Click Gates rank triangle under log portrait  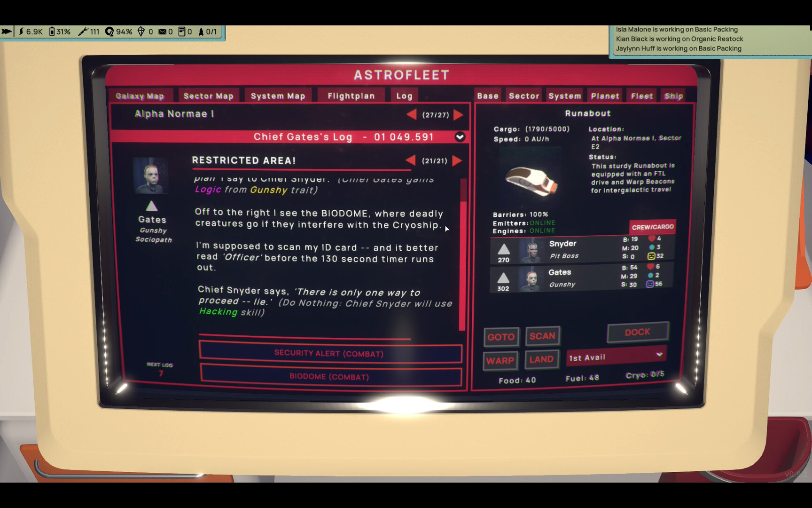(152, 206)
